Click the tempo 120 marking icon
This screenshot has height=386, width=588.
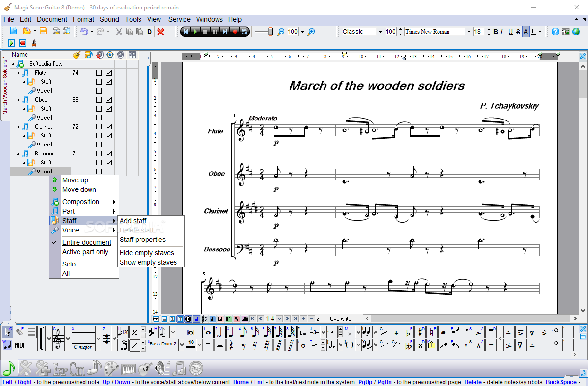[x=123, y=332]
